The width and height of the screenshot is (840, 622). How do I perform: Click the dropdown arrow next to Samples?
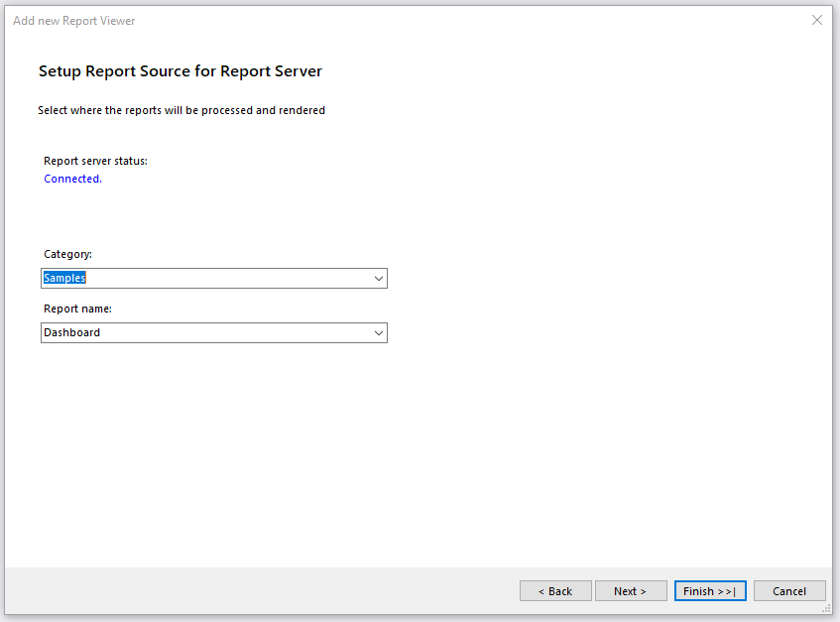(x=379, y=278)
